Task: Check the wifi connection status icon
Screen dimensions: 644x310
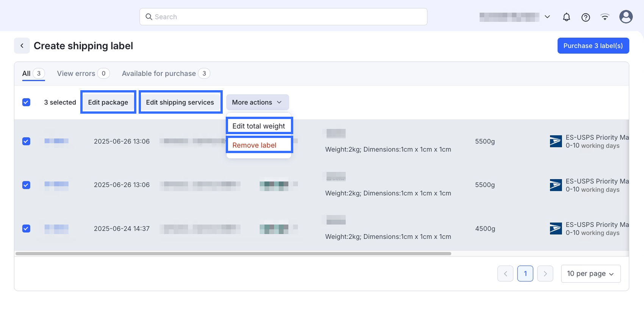Action: (605, 17)
